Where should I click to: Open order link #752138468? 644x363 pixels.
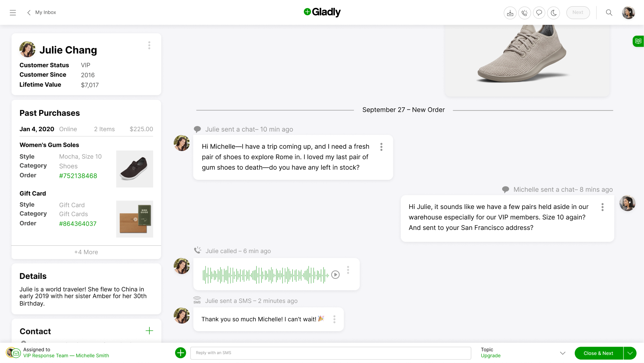(x=78, y=176)
